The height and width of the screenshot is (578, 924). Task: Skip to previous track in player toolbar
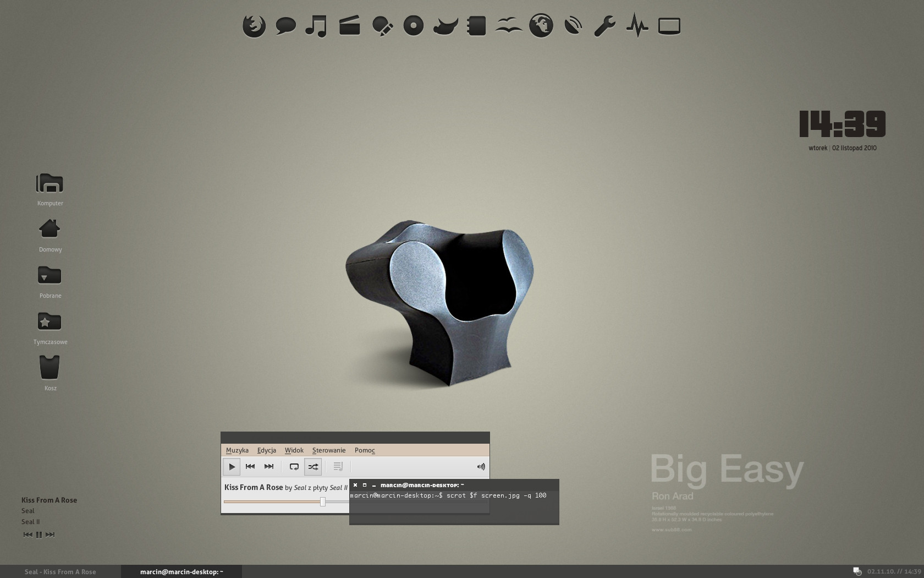250,467
